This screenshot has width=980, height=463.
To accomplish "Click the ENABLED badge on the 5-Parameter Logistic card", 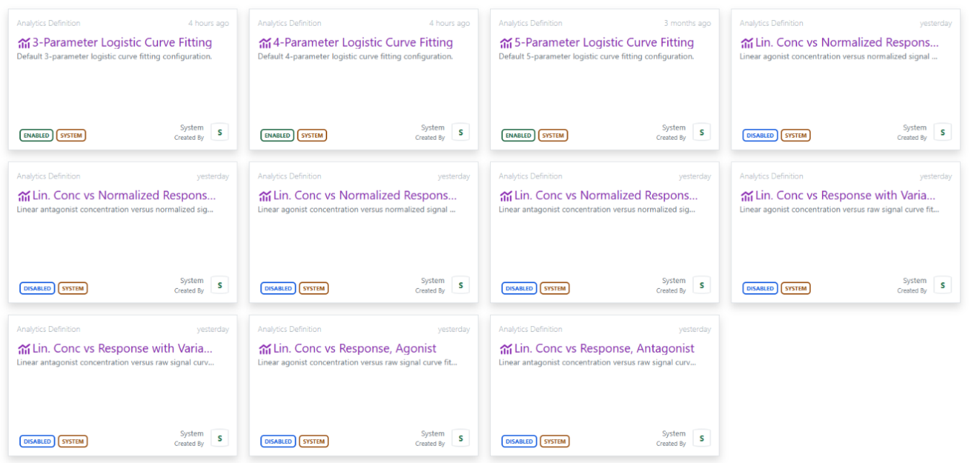I will pos(519,135).
